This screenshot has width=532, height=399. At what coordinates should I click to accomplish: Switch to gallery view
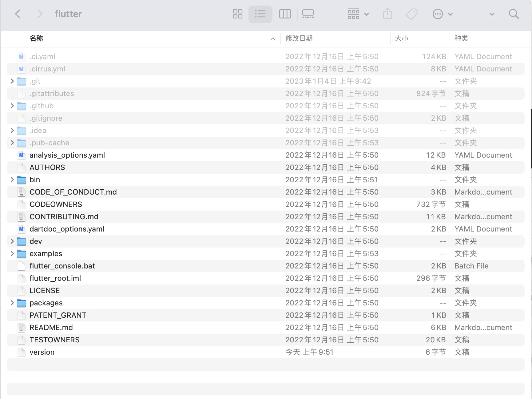308,14
